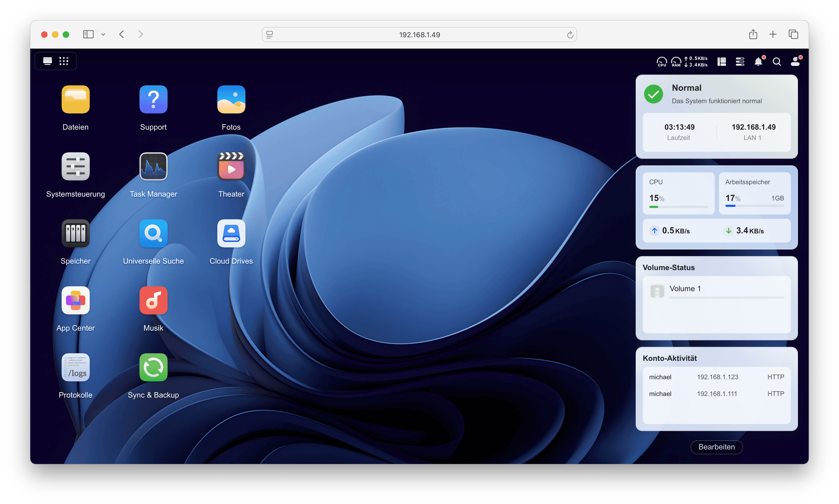Open the Cloud Drives app
Image resolution: width=839 pixels, height=504 pixels.
pyautogui.click(x=231, y=233)
